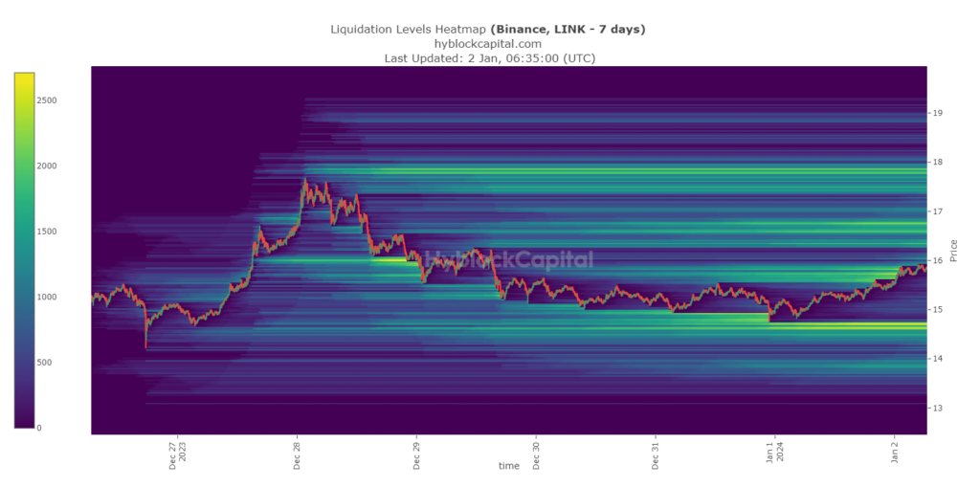Click the 16 price tick label
Viewport: 980px width, 487px height.
(x=939, y=260)
